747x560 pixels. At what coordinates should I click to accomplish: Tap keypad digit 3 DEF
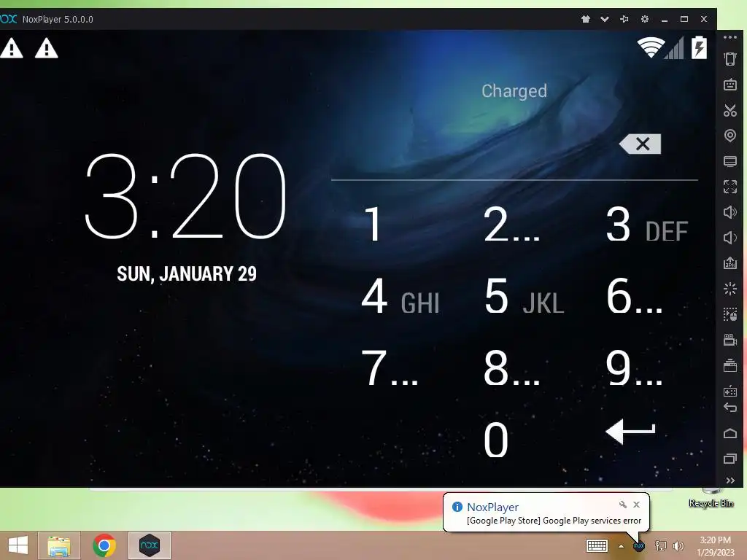pyautogui.click(x=647, y=225)
